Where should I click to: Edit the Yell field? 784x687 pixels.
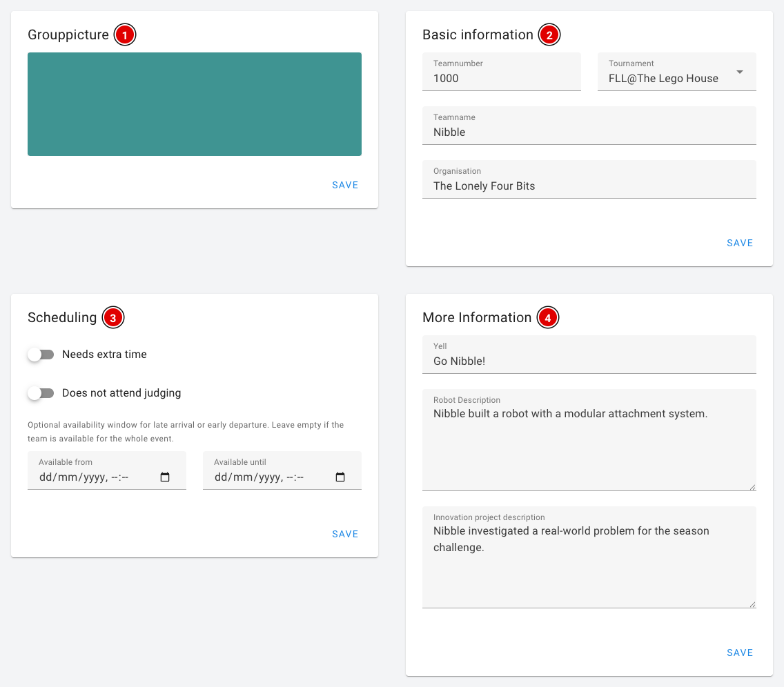[x=589, y=355]
